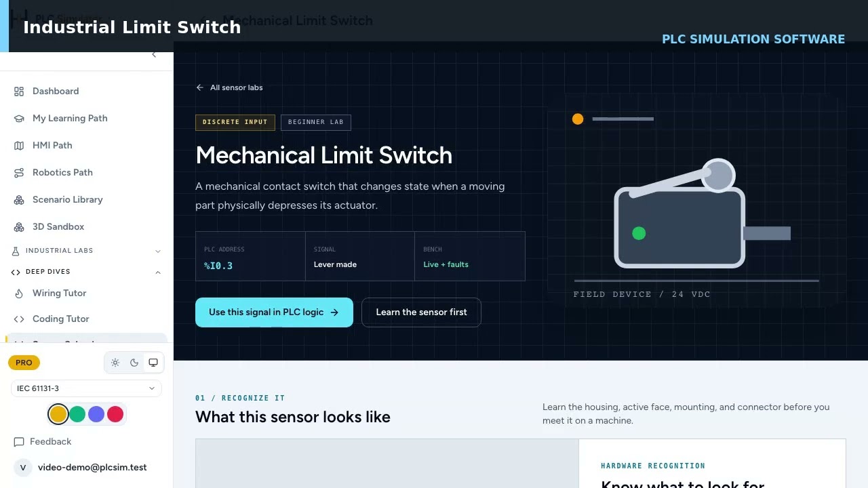Click the PRO plan badge

coord(24,363)
